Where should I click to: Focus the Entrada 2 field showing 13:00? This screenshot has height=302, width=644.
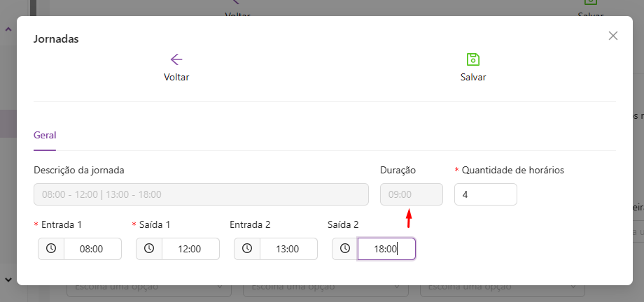(x=288, y=249)
